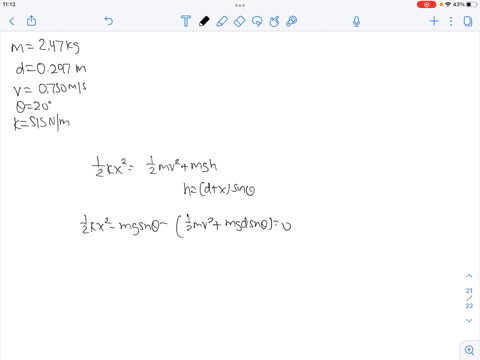
Task: Open the page view panel
Action: (468, 21)
